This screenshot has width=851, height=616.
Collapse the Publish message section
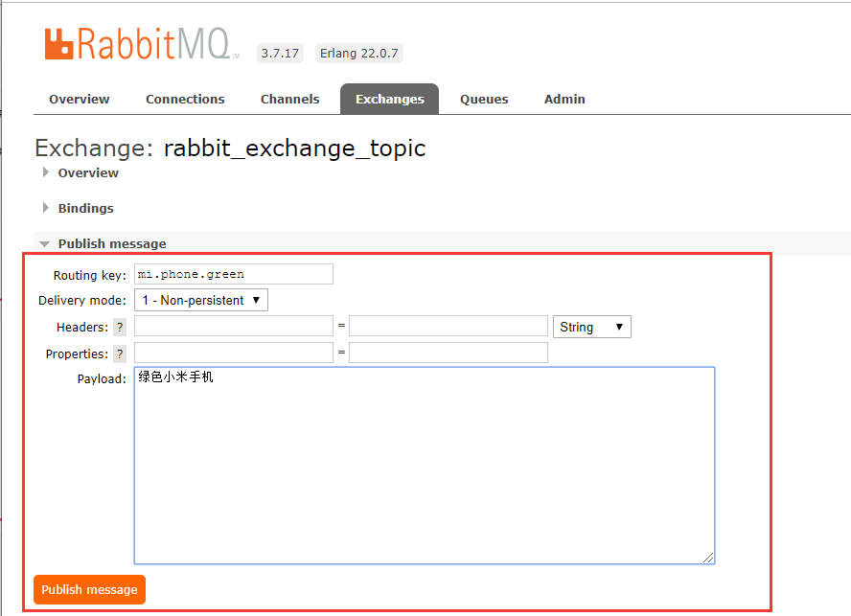click(x=110, y=243)
